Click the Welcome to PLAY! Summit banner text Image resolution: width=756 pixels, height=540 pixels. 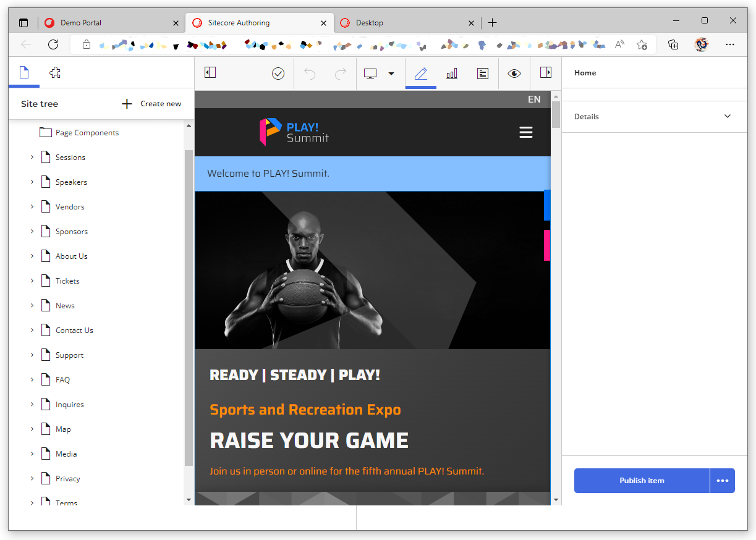268,174
